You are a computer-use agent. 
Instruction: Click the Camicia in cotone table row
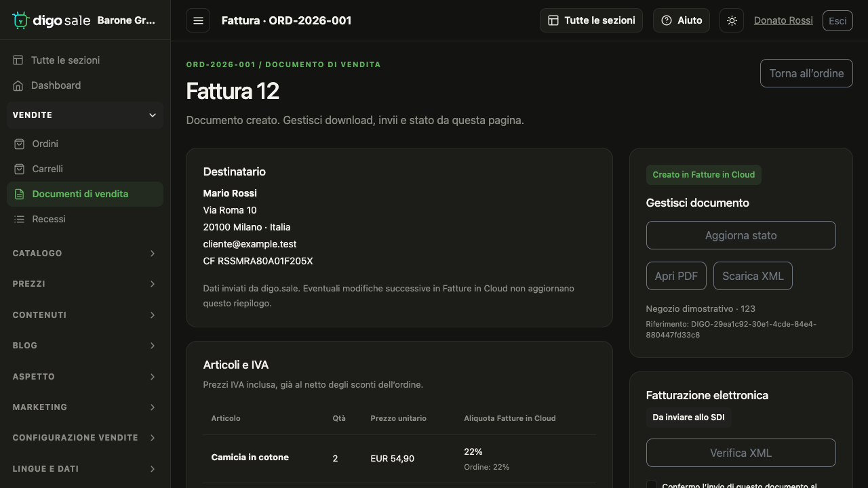[x=399, y=459]
